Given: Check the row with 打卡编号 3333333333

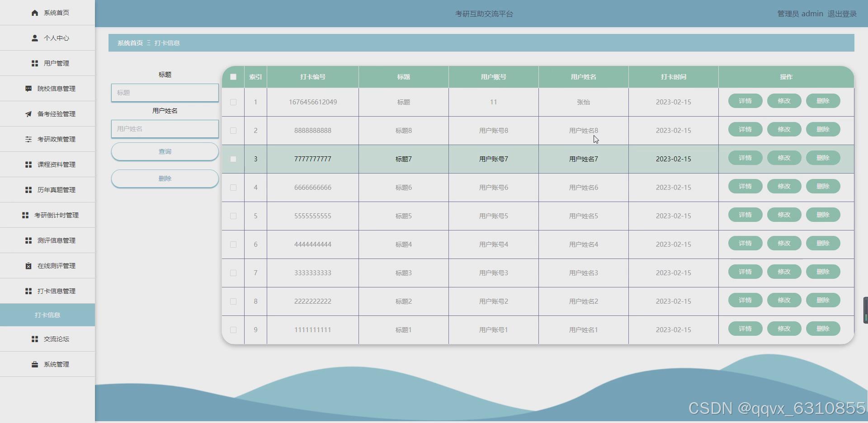Looking at the screenshot, I should click(233, 273).
